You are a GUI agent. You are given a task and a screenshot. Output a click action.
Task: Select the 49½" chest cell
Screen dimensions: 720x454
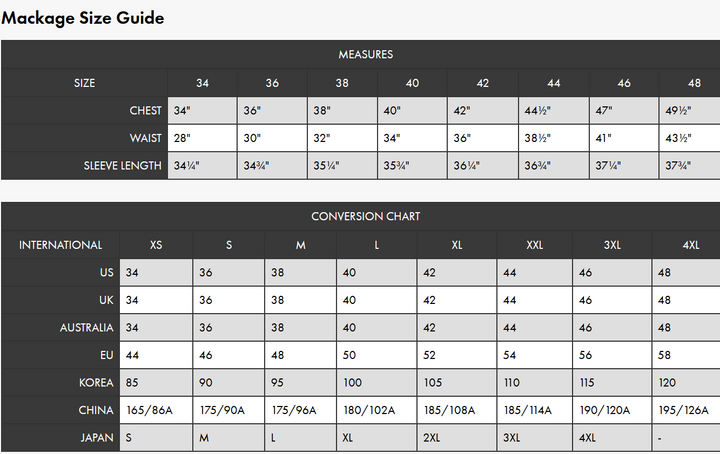[x=690, y=110]
